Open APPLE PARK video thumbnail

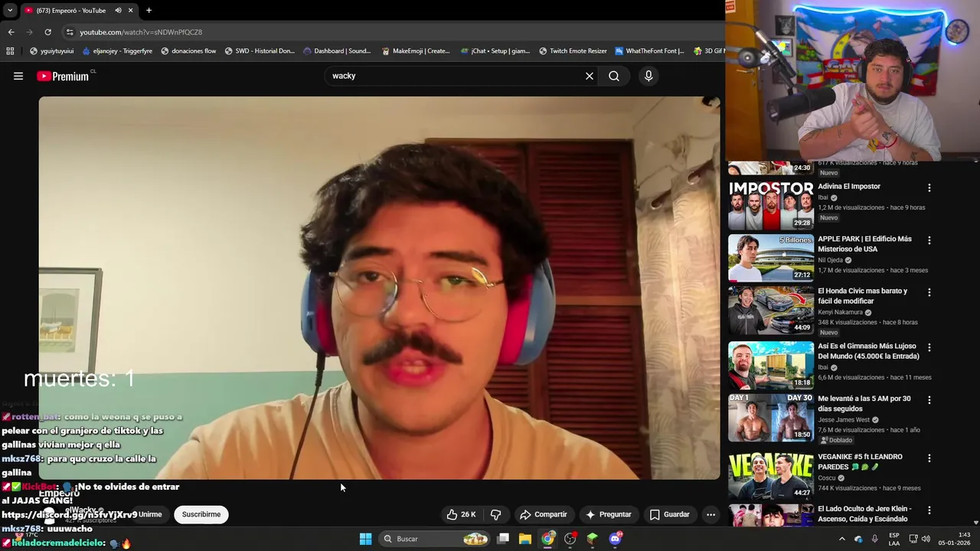(770, 258)
